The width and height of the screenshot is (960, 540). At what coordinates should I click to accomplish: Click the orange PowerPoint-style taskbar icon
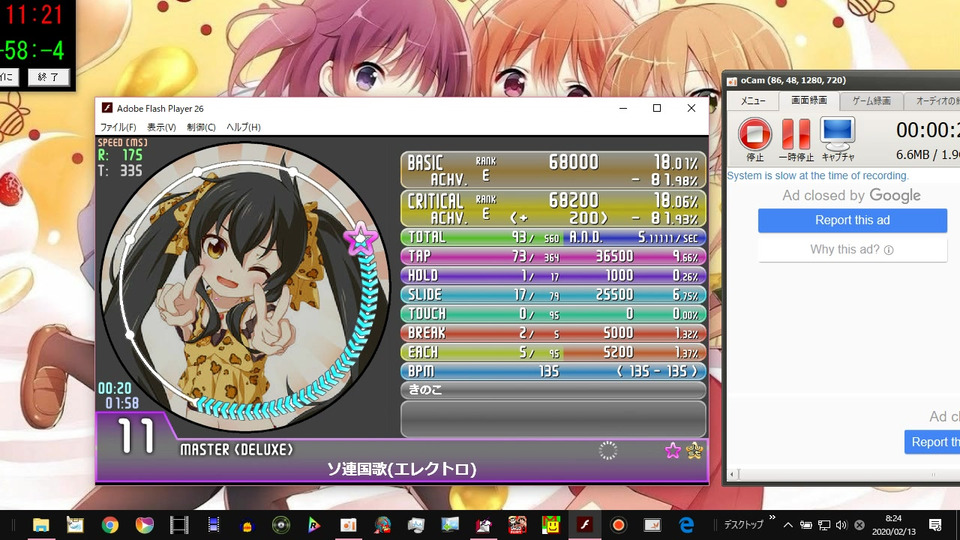[348, 525]
